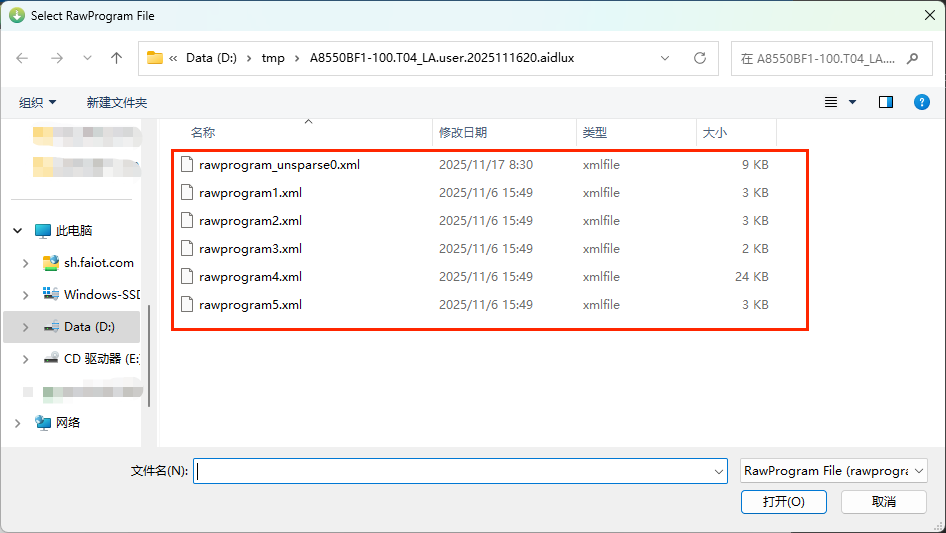Select Windows-SSD drive in sidebar
Viewport: 946px width, 533px height.
pyautogui.click(x=100, y=295)
